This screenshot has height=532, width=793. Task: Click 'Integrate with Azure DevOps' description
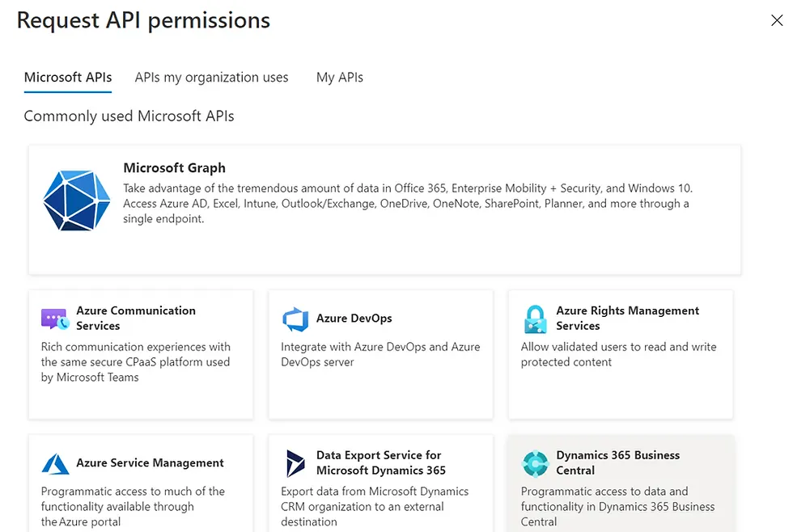(x=380, y=355)
